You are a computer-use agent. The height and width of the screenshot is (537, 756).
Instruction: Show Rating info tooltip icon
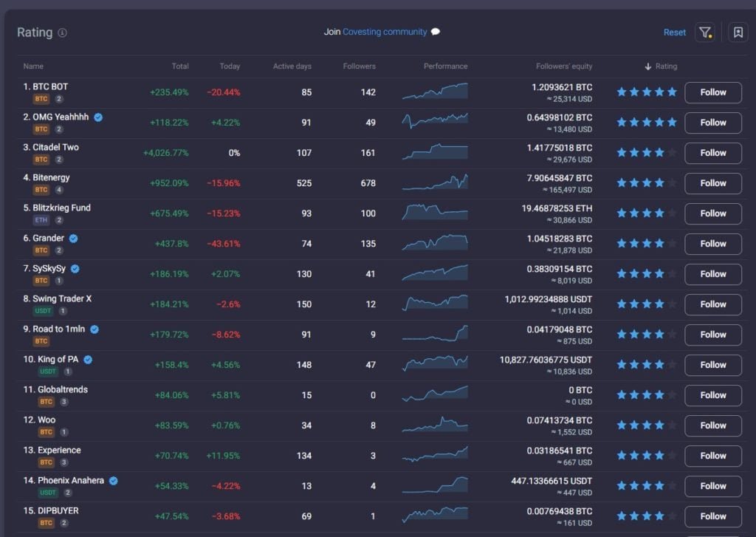point(62,33)
